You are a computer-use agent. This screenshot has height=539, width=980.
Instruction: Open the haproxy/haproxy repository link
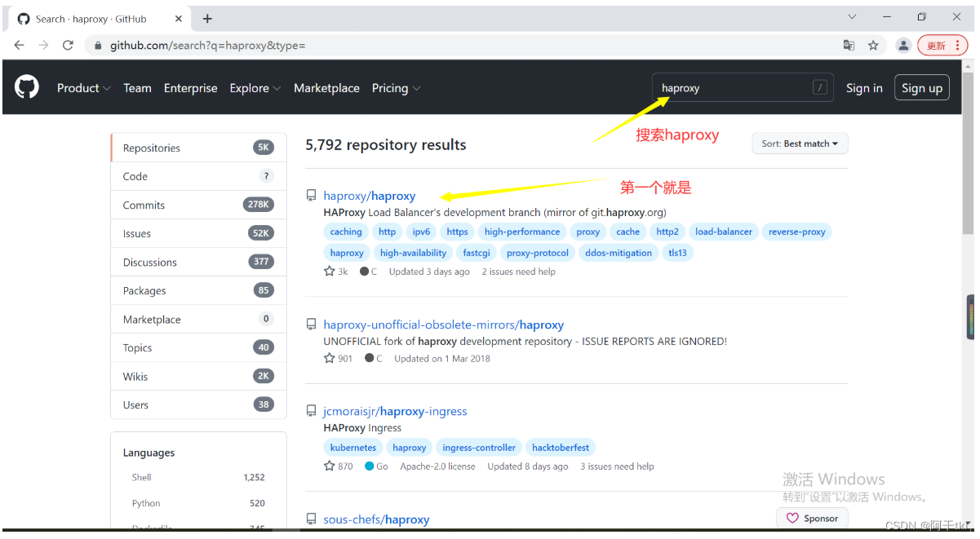coord(370,196)
